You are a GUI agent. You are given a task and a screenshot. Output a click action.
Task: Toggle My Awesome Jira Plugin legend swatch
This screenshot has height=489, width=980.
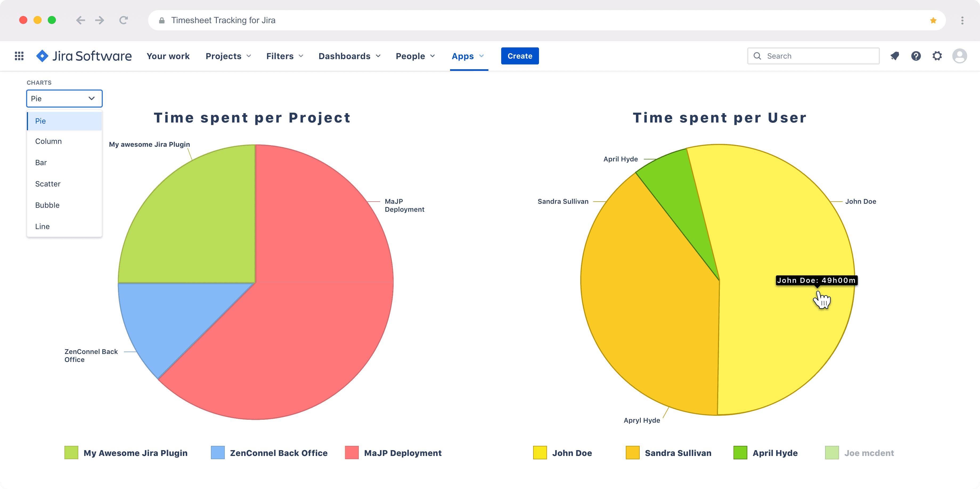(x=71, y=453)
